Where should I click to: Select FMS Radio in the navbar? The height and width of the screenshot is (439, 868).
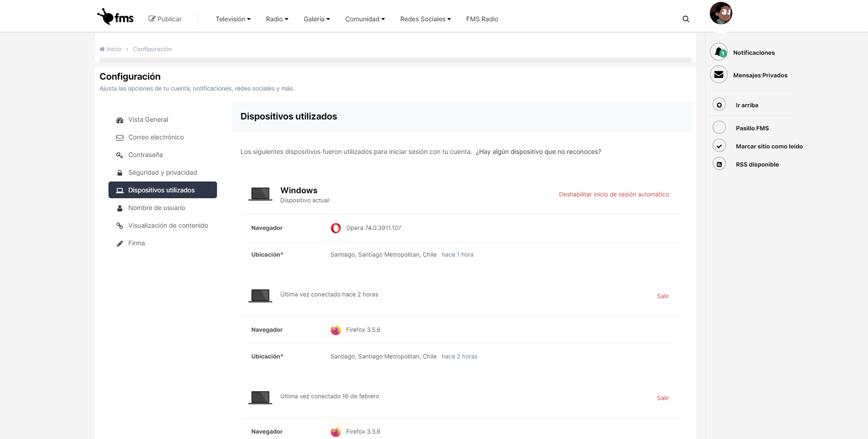click(482, 19)
